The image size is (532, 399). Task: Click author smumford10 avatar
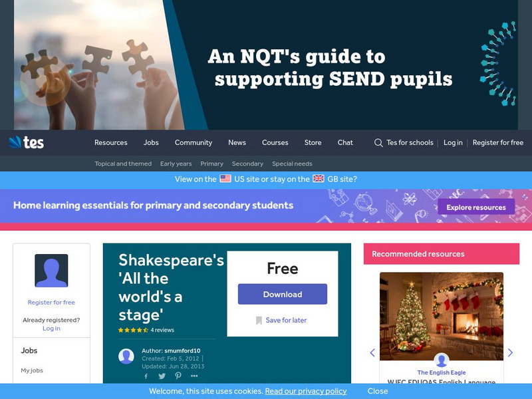[x=126, y=356]
